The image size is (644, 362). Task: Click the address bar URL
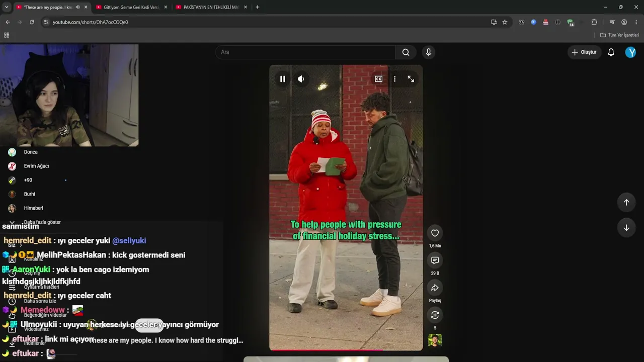(91, 22)
